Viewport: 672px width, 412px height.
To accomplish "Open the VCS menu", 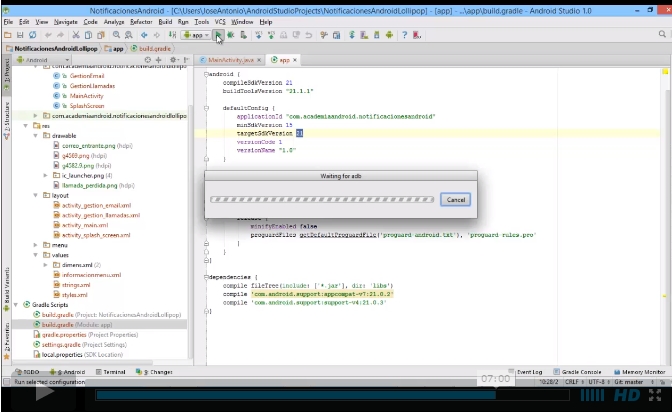I will (220, 22).
